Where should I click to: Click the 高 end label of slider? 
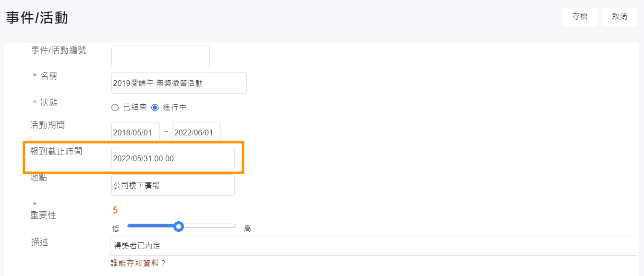[x=247, y=229]
